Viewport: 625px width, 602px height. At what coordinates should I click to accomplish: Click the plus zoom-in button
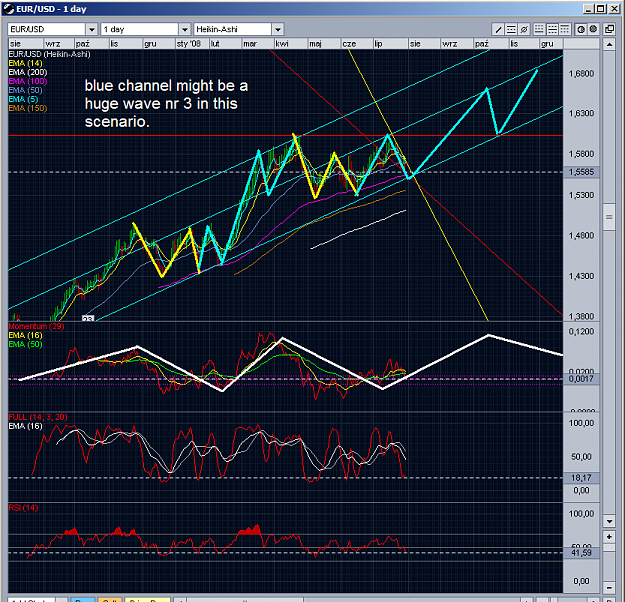click(609, 537)
